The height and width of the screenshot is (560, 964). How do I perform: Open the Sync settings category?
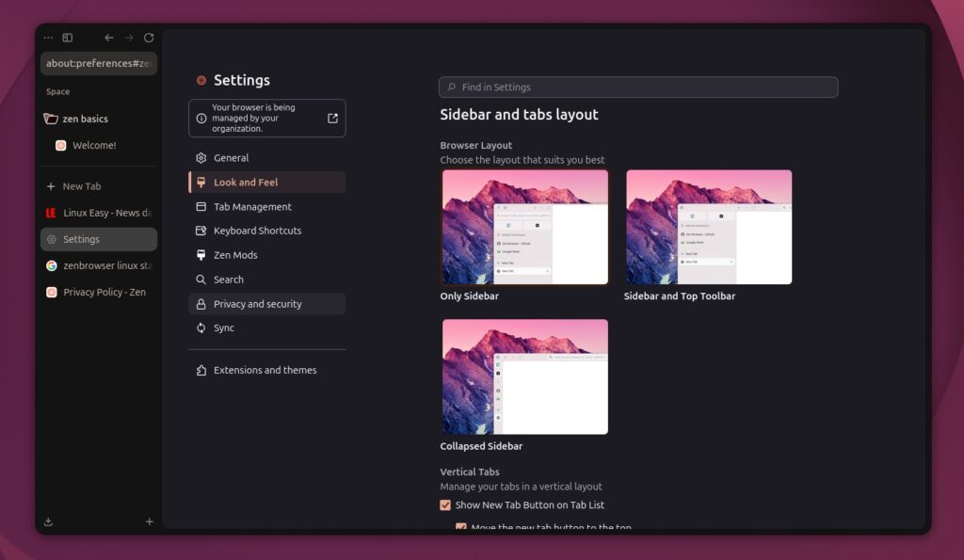[x=266, y=328]
